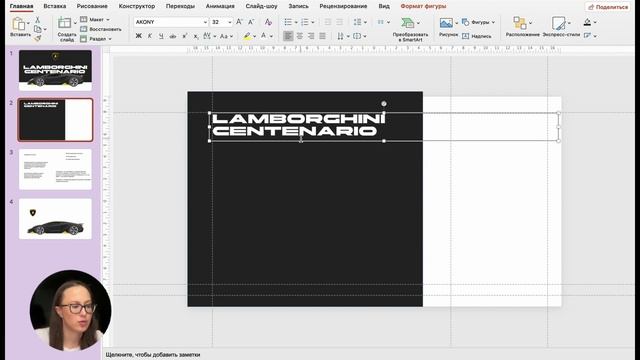The image size is (640, 360).
Task: Toggle strikethrough text formatting
Action: point(173,36)
